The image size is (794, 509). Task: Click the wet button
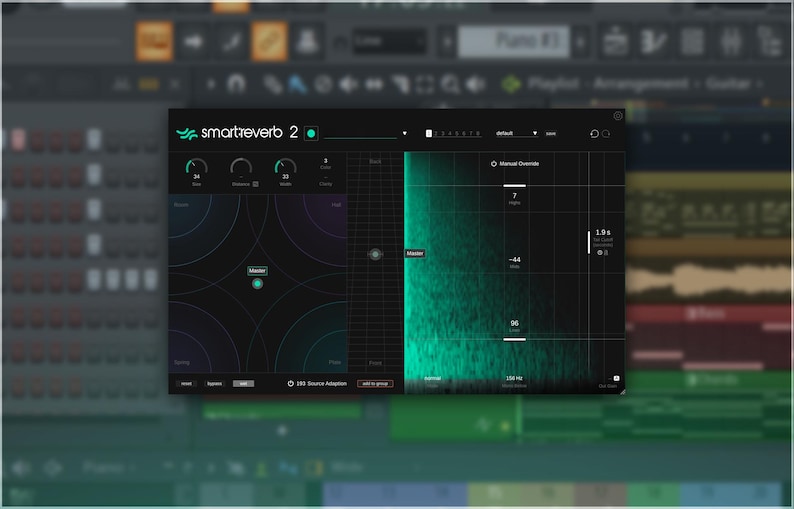[x=244, y=384]
